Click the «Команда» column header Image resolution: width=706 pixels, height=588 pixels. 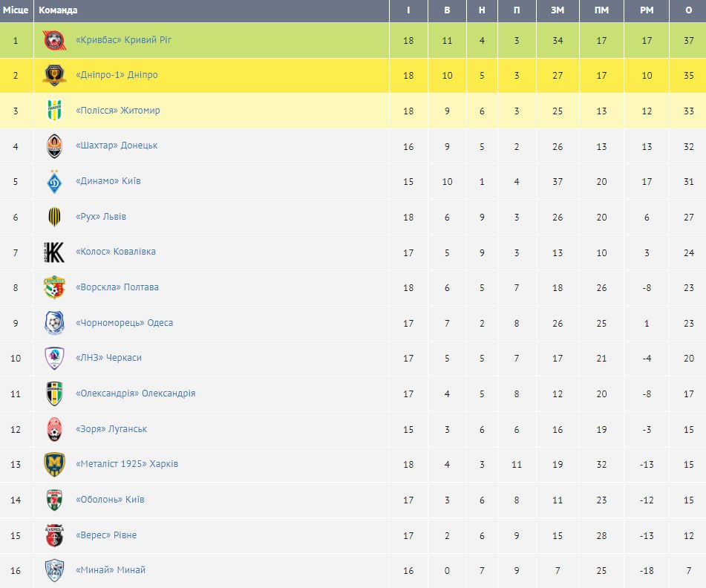coord(58,10)
